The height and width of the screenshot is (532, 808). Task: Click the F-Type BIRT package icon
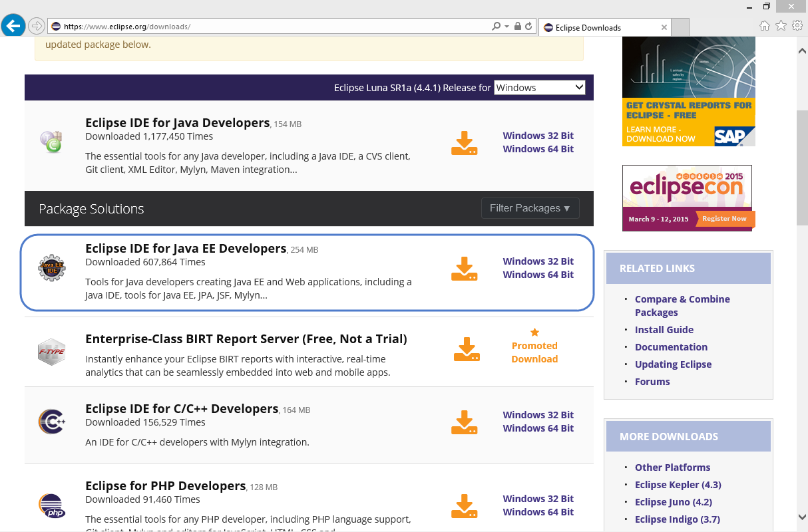tap(51, 351)
